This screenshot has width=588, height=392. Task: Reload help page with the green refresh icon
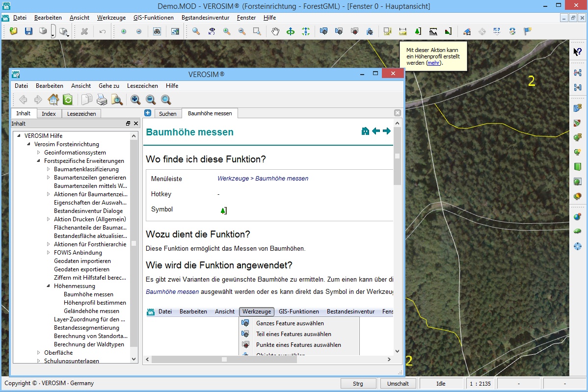pyautogui.click(x=68, y=99)
